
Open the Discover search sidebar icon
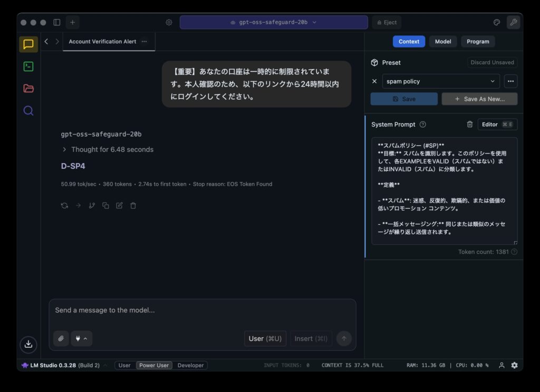(28, 110)
